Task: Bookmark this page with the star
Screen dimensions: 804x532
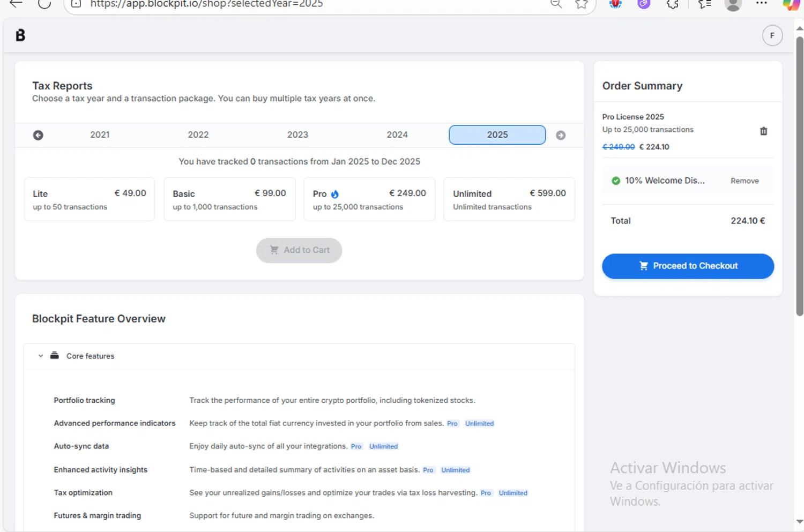Action: click(x=582, y=4)
